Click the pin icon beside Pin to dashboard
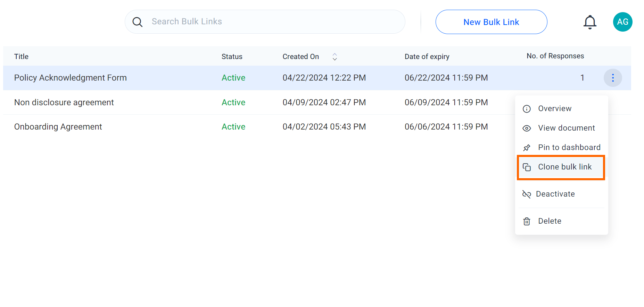644x307 pixels. (527, 148)
